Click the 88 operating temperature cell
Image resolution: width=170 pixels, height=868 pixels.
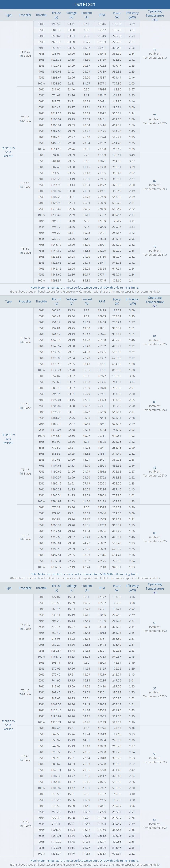(x=154, y=537)
